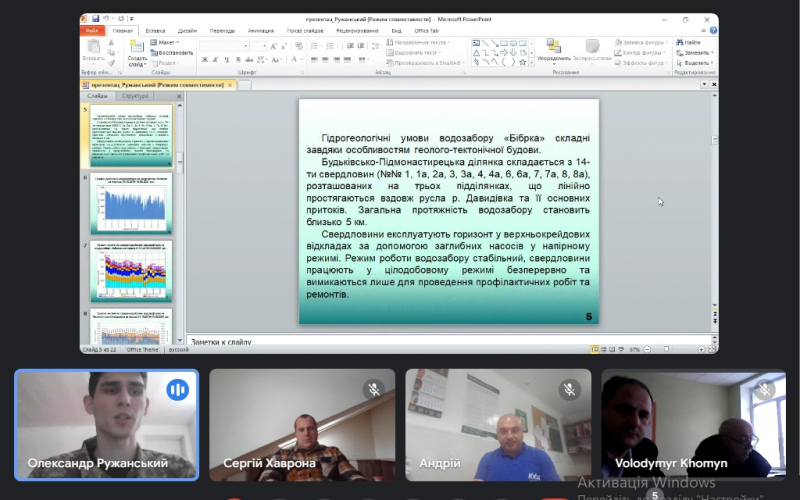800x500 pixels.
Task: Toggle underline Ч formatting
Action: 227,60
